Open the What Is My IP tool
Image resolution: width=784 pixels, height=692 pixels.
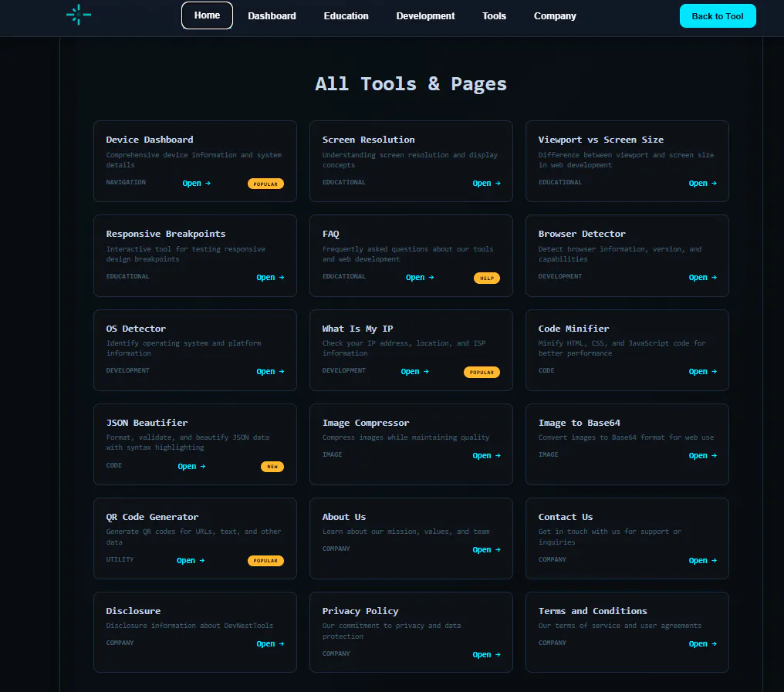[x=414, y=372]
